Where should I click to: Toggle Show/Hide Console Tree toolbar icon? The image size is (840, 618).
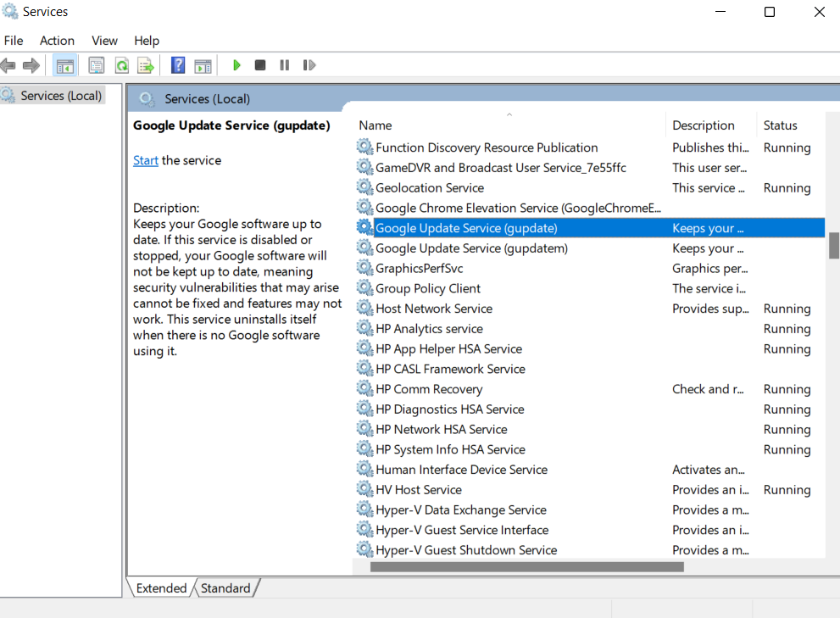point(64,66)
